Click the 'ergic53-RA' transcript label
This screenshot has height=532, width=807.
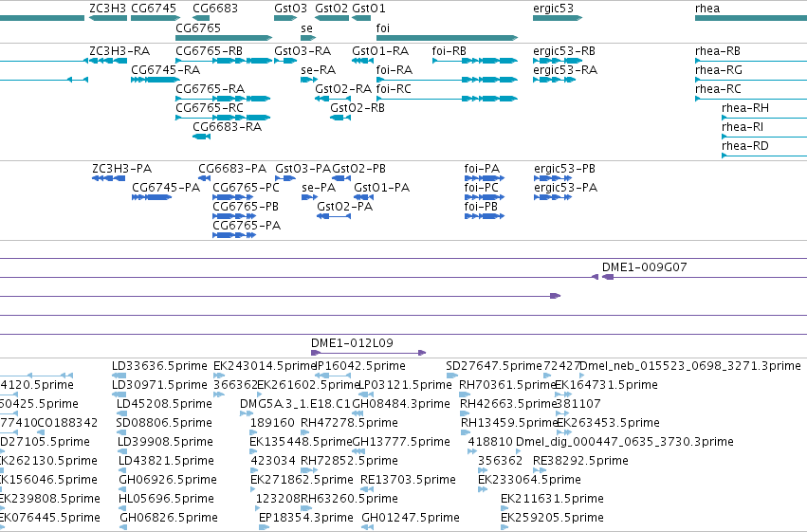coord(565,70)
